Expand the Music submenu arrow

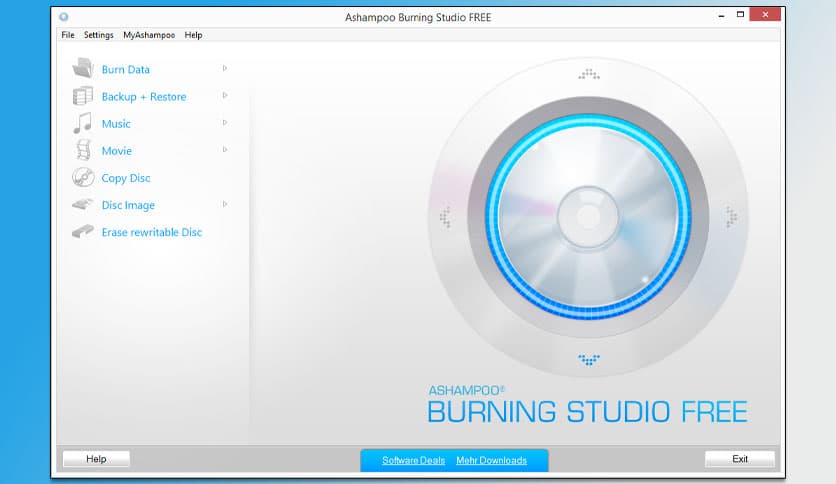coord(225,123)
